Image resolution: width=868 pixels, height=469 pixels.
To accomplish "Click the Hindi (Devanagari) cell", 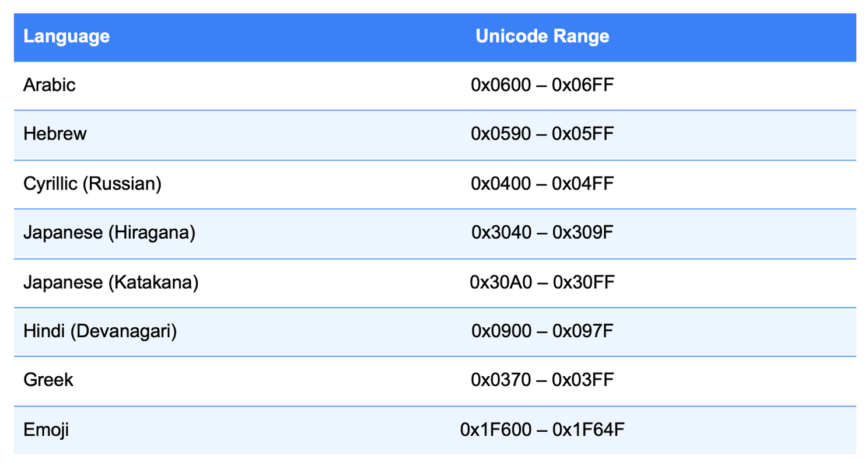I will (100, 331).
